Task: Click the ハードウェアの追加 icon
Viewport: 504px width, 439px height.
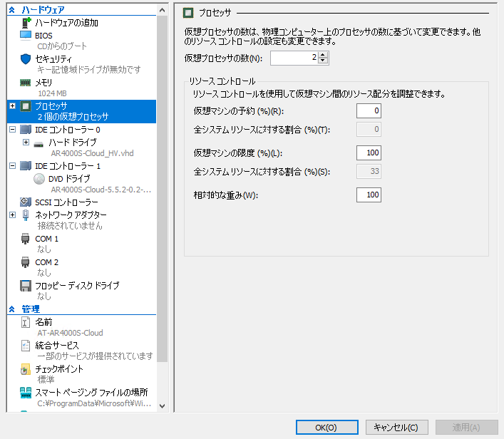Action: (x=26, y=23)
